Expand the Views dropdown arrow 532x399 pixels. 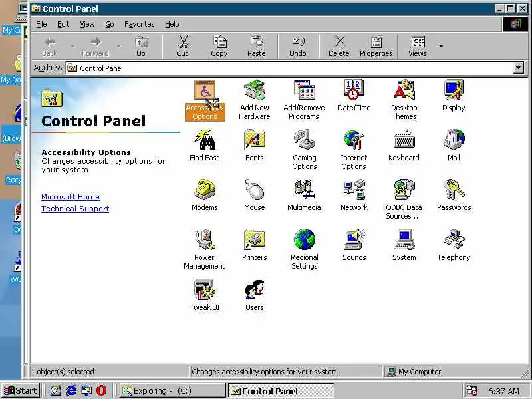(x=441, y=46)
